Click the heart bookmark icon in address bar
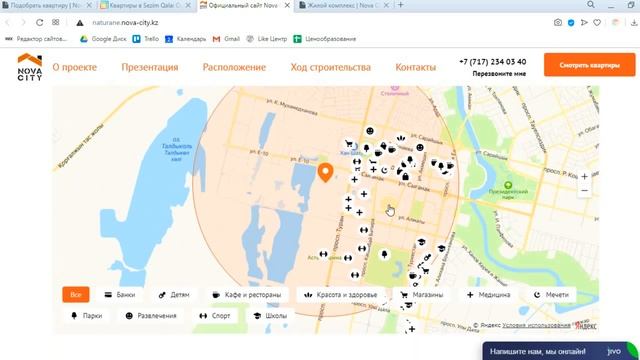This screenshot has height=360, width=640. (597, 23)
